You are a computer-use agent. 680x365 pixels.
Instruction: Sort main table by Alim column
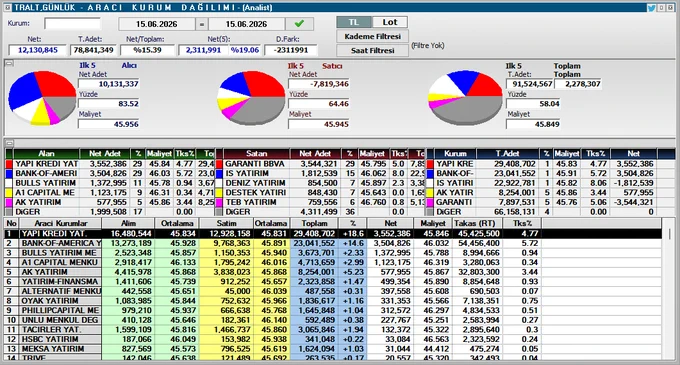tap(128, 223)
